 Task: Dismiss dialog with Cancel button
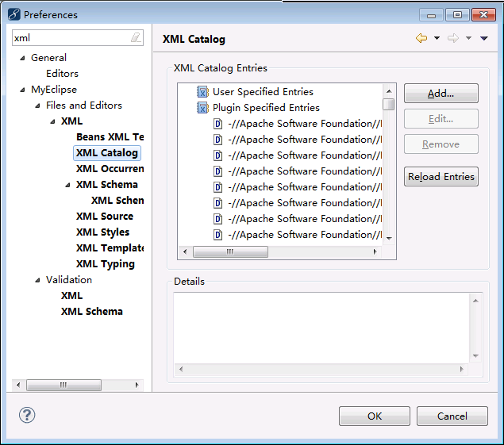[452, 416]
